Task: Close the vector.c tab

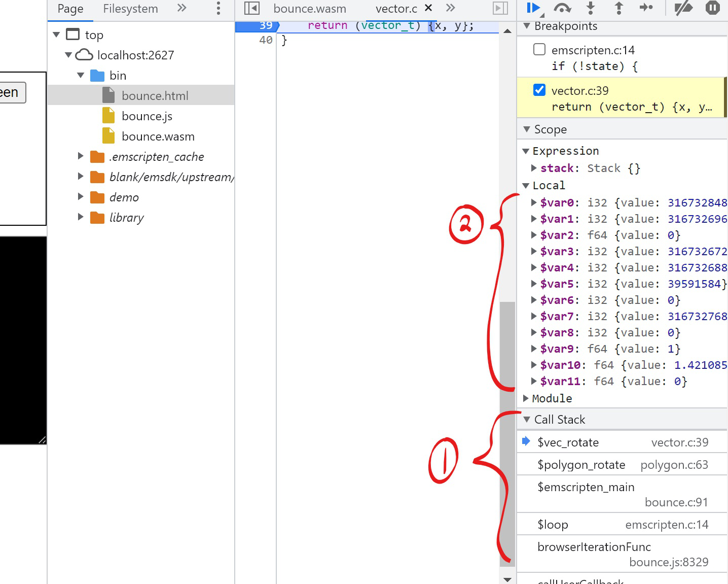Action: coord(428,8)
